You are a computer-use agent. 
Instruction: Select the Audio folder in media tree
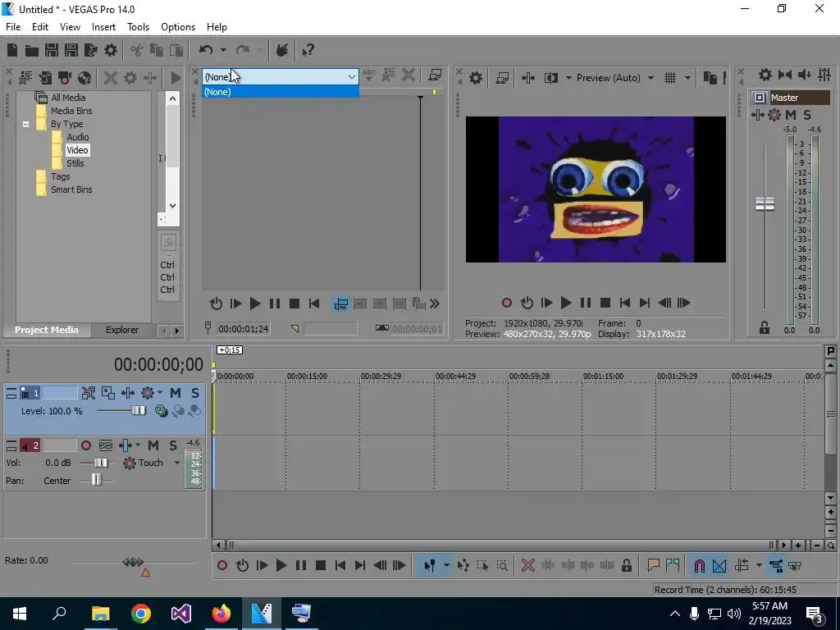point(78,137)
